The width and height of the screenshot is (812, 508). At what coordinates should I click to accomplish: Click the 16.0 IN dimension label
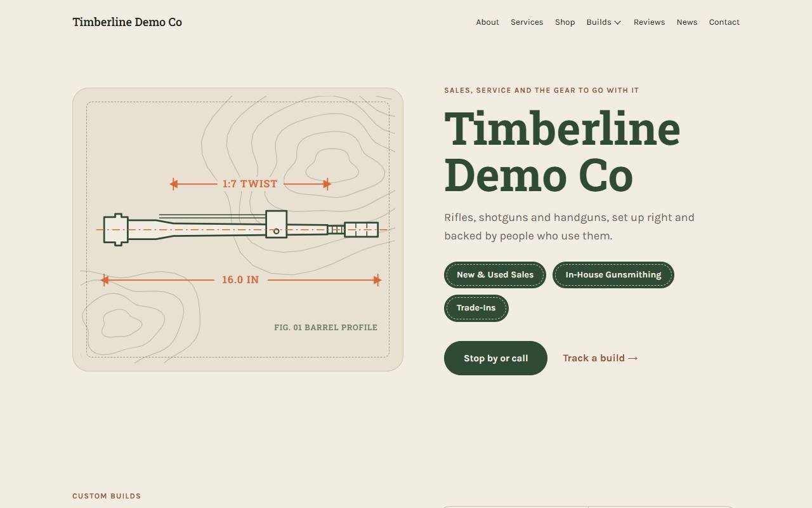(240, 280)
